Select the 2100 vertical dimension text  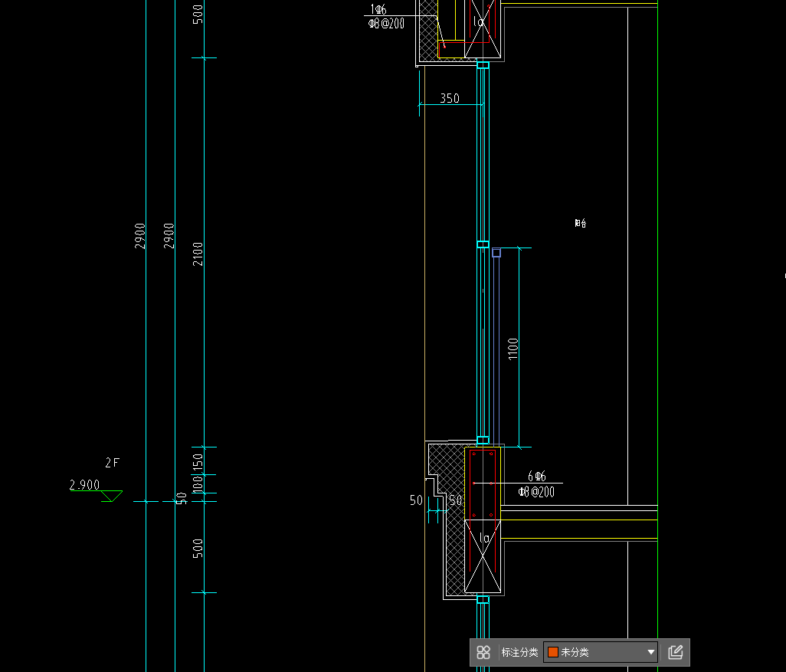pyautogui.click(x=198, y=254)
